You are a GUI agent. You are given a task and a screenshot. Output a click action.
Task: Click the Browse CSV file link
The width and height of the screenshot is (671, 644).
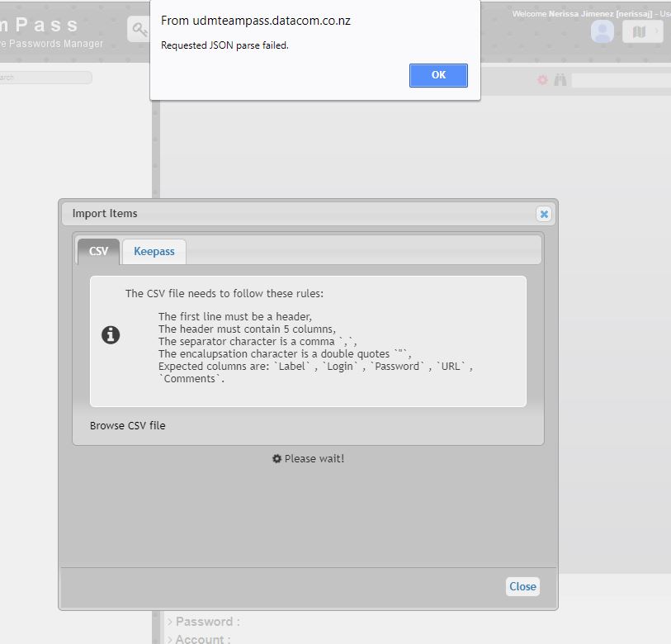click(128, 426)
